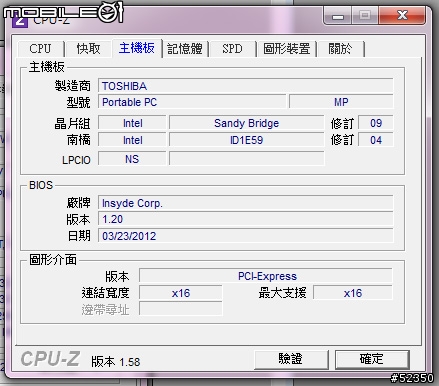This screenshot has height=386, width=439.
Task: Click the link width x16 value
Action: (x=181, y=293)
